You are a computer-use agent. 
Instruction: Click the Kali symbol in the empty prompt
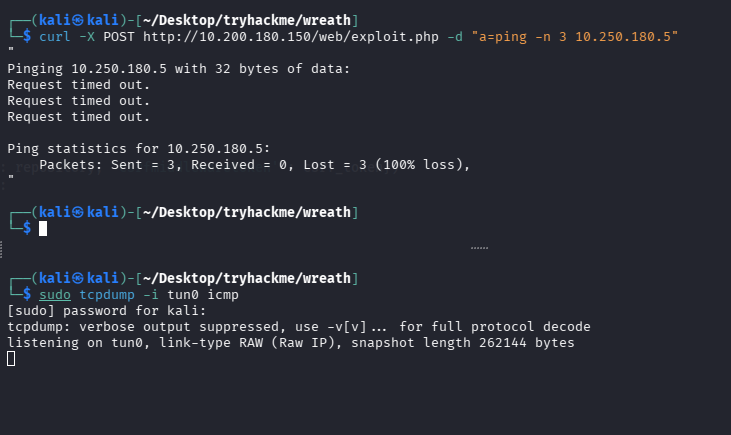tap(73, 212)
